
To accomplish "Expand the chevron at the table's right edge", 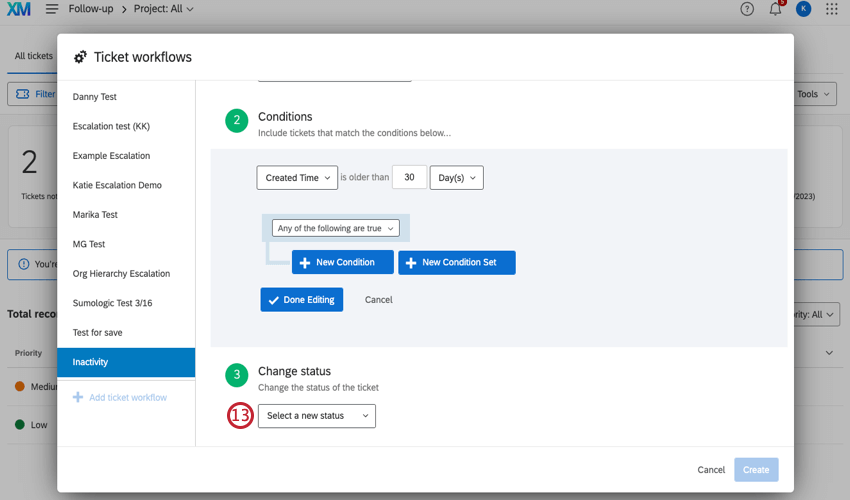I will 829,353.
